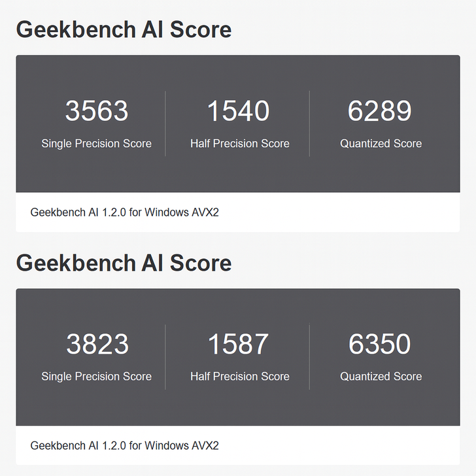The height and width of the screenshot is (476, 476).
Task: Click the 3823 single precision number
Action: pos(97,344)
